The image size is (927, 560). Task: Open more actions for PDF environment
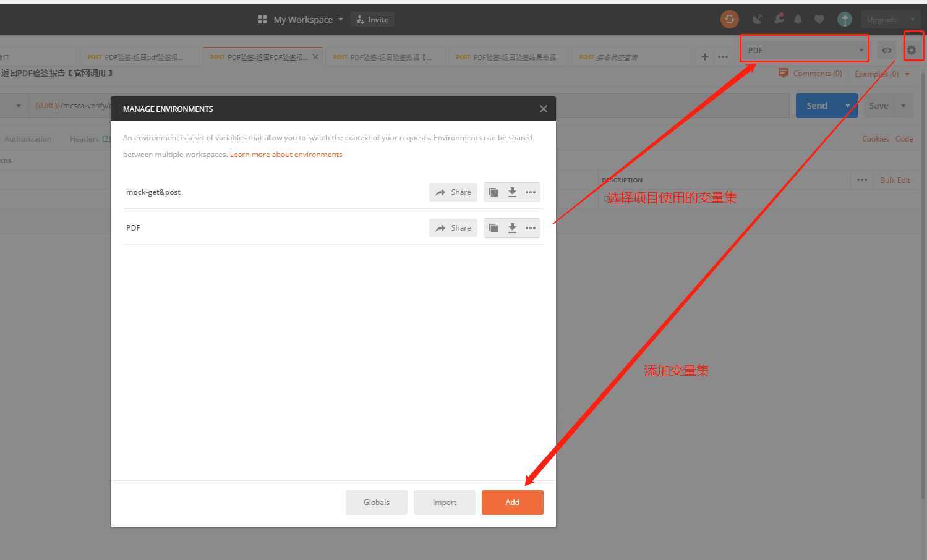point(531,228)
